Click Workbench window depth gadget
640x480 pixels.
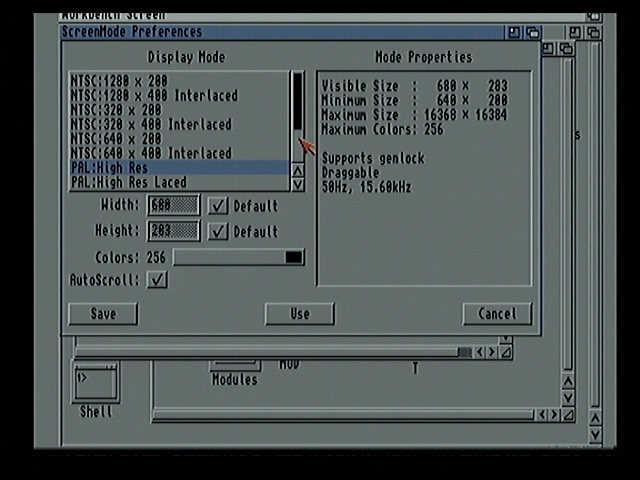593,32
